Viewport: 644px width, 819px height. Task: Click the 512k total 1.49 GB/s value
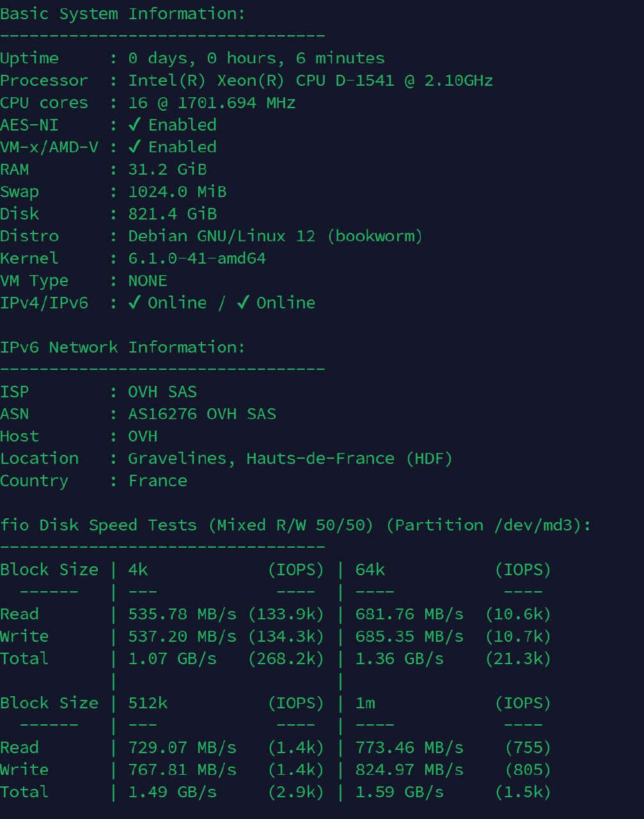173,792
